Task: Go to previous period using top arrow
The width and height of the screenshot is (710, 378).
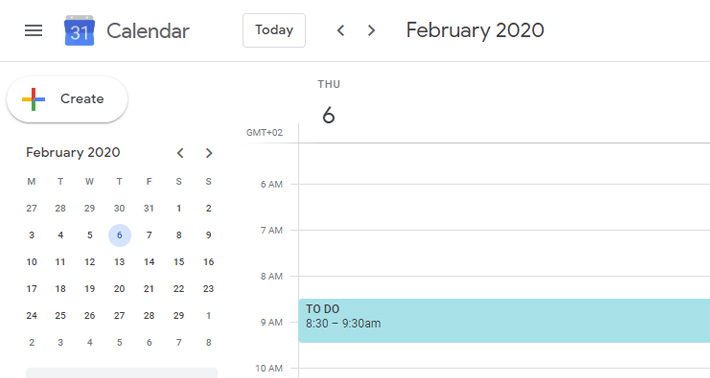Action: [341, 30]
